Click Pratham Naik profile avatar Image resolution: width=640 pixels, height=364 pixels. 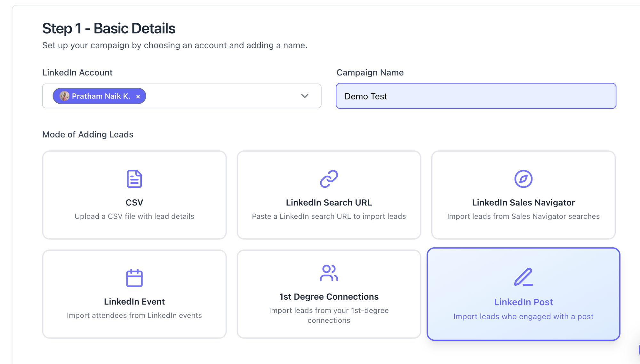click(x=64, y=96)
